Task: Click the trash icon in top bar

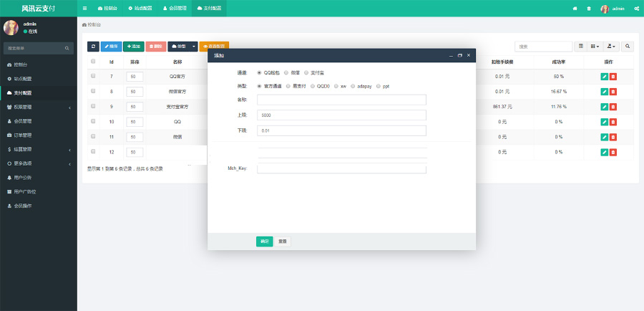Action: [589, 9]
